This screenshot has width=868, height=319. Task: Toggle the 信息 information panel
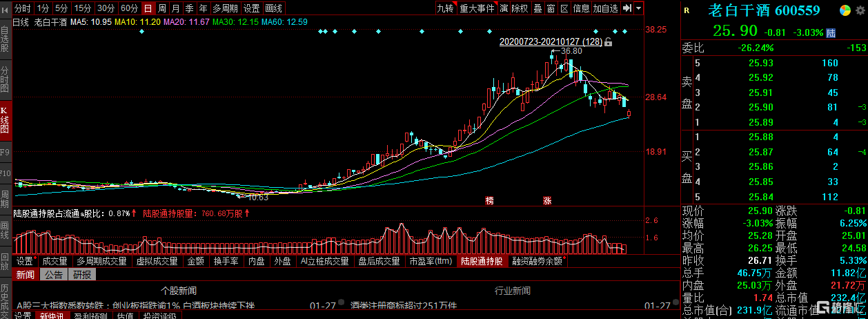pos(582,8)
